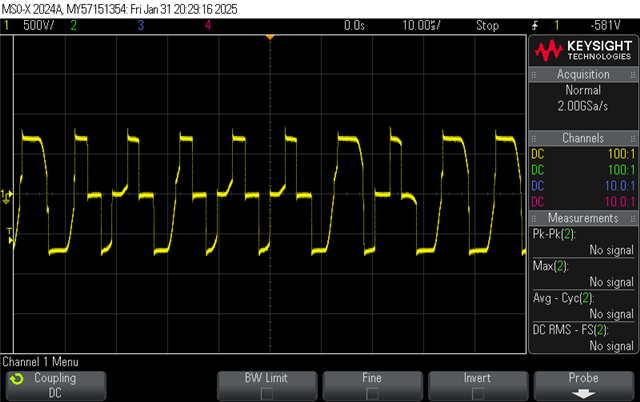The image size is (640, 402).
Task: Click the orange trigger position marker
Action: click(270, 38)
